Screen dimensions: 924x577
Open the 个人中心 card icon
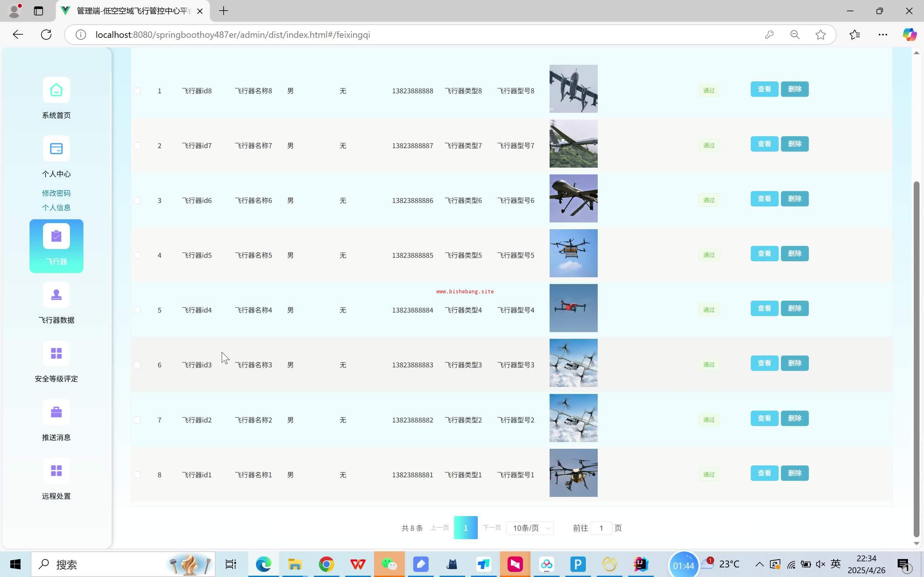pyautogui.click(x=56, y=148)
